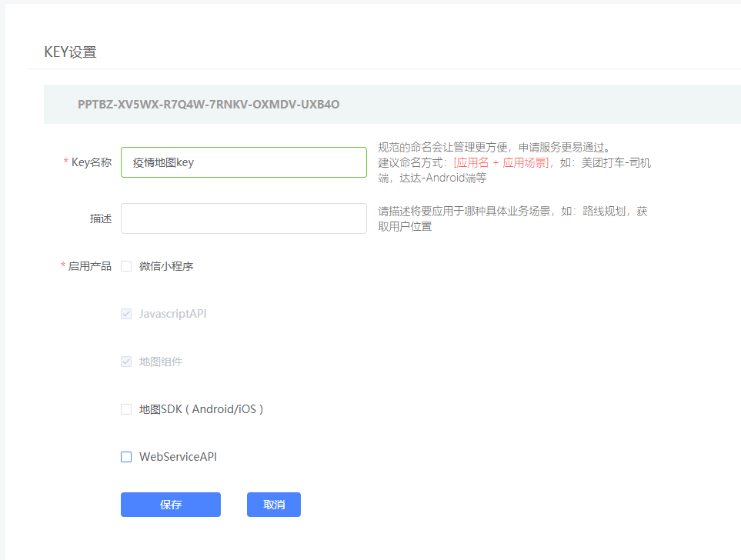This screenshot has width=741, height=560.
Task: Click the 保存 button
Action: pos(170,505)
